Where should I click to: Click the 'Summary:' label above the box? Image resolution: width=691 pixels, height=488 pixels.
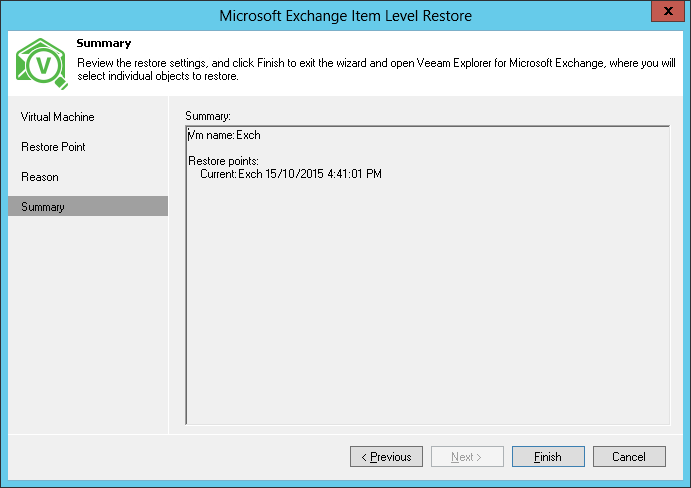pos(208,116)
